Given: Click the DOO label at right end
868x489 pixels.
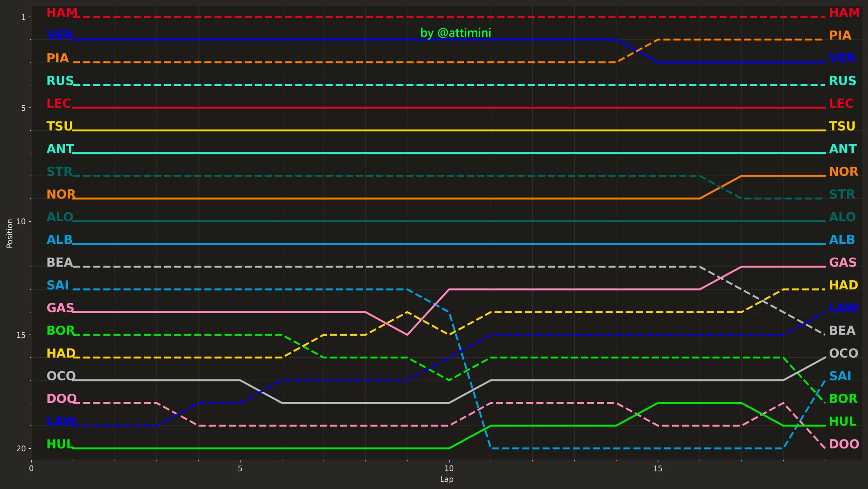Looking at the screenshot, I should coord(844,444).
